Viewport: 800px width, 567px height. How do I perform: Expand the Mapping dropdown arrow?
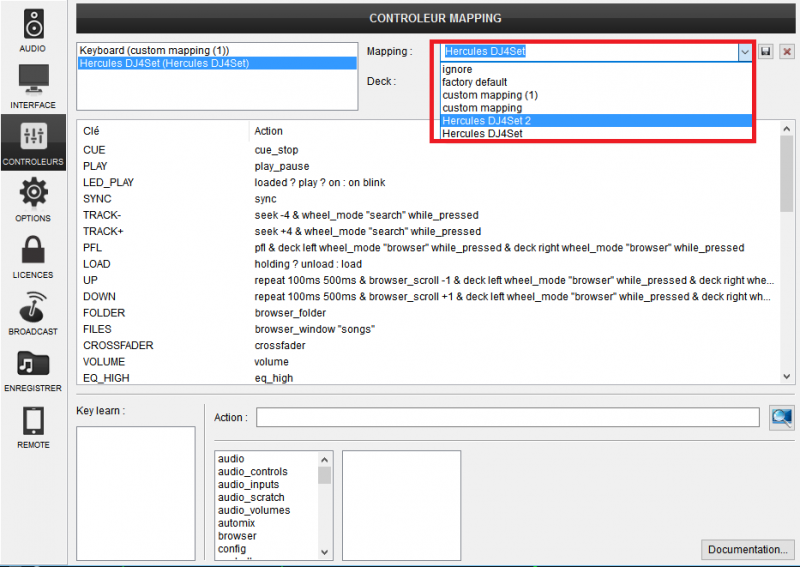pyautogui.click(x=745, y=52)
